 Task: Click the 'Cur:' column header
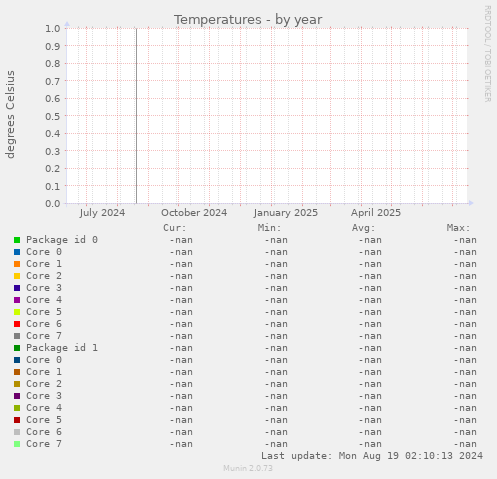point(175,228)
